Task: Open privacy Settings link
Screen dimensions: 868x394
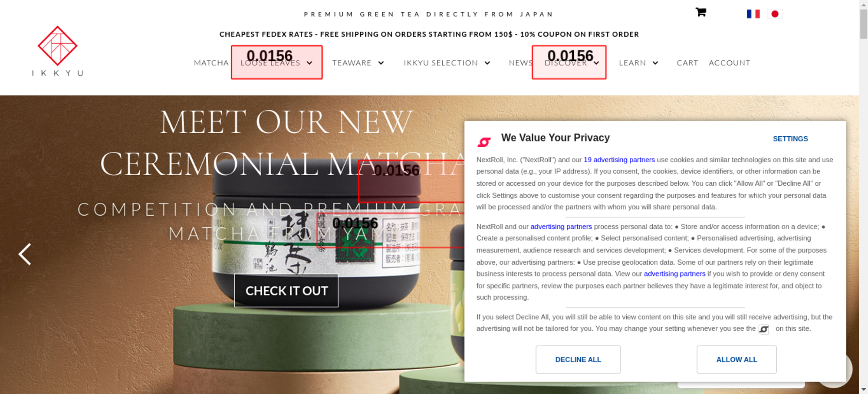Action: coord(790,139)
